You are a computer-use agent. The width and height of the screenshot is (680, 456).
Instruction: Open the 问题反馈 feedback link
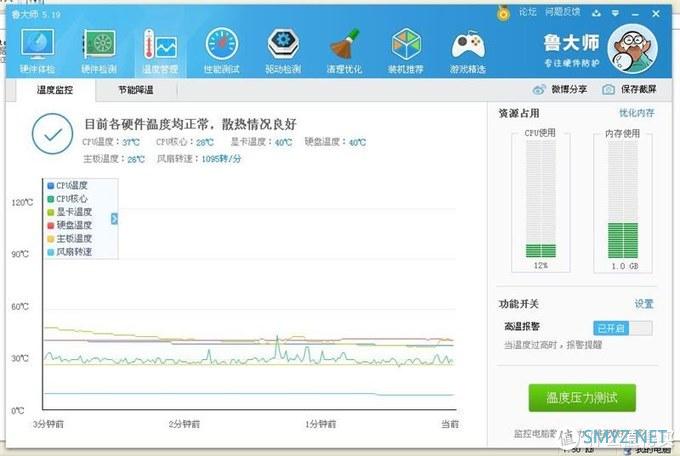click(562, 12)
